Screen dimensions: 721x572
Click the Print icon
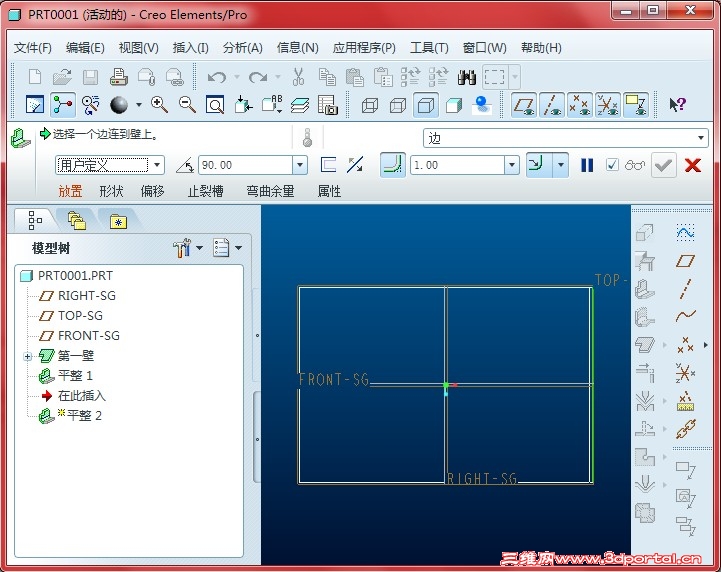[119, 77]
